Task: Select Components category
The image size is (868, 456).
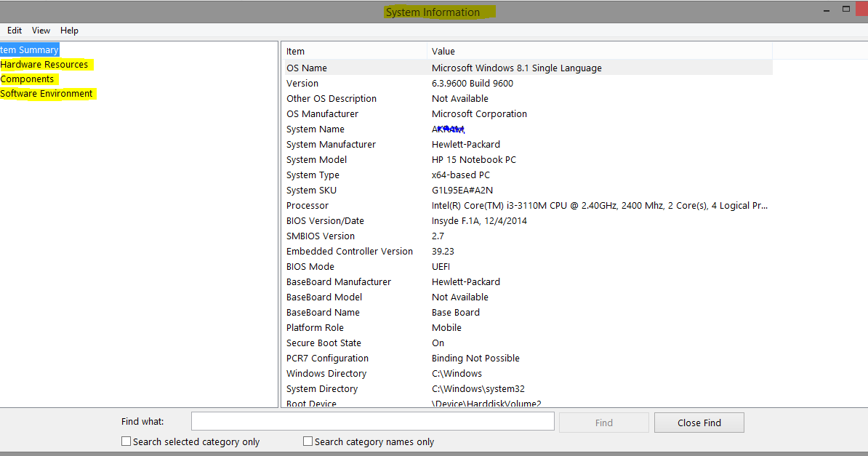Action: point(27,79)
